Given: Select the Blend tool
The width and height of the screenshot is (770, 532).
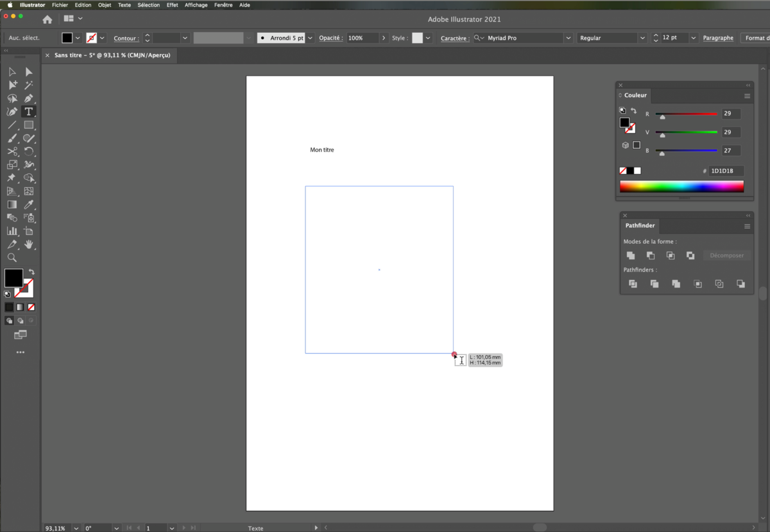Looking at the screenshot, I should tap(12, 218).
